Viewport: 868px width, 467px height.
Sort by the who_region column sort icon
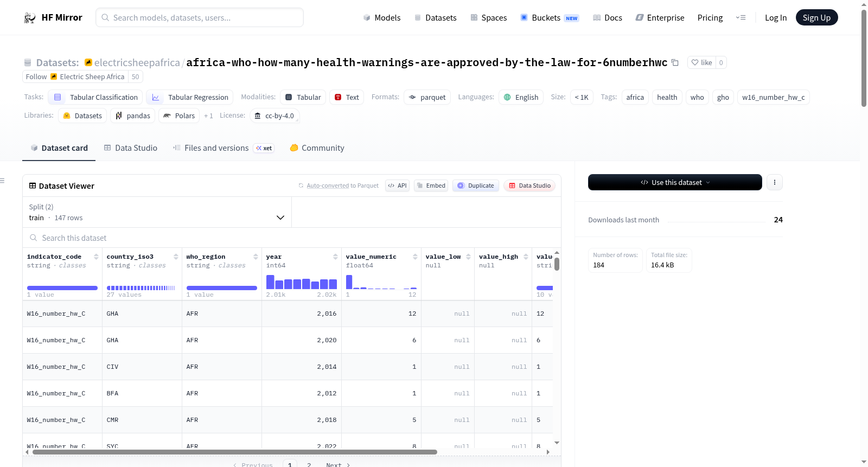256,257
